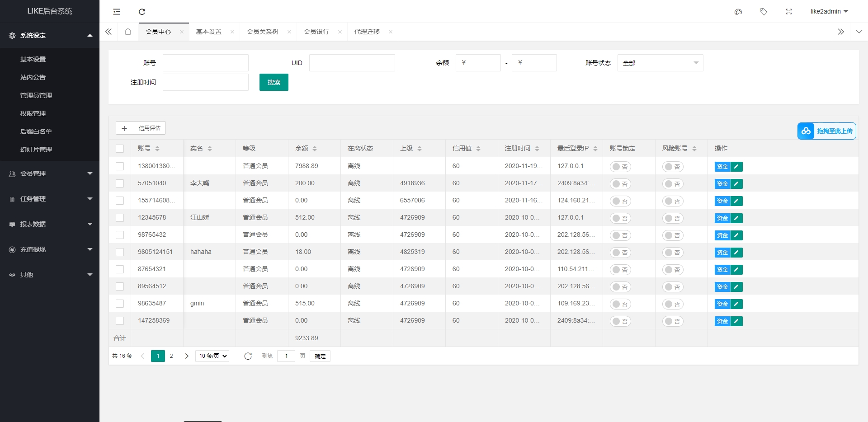The width and height of the screenshot is (868, 422).
Task: Expand the 任务管理 sidebar section
Action: click(50, 199)
